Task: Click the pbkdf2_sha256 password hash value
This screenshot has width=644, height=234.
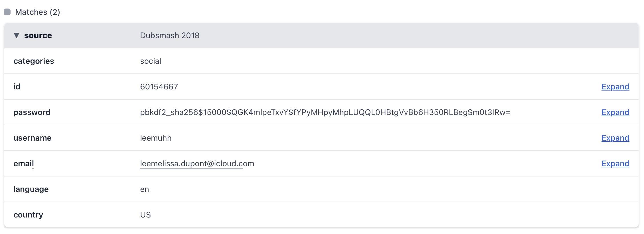Action: 325,112
